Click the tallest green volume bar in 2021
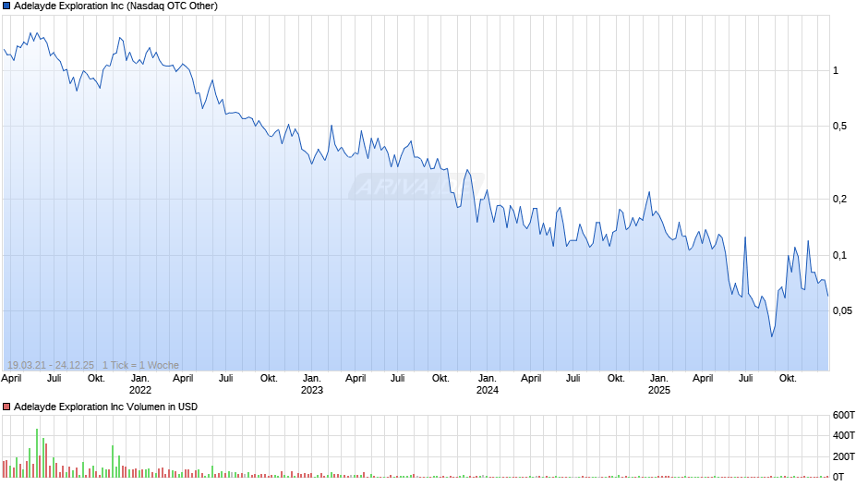868x486 pixels. (x=37, y=453)
